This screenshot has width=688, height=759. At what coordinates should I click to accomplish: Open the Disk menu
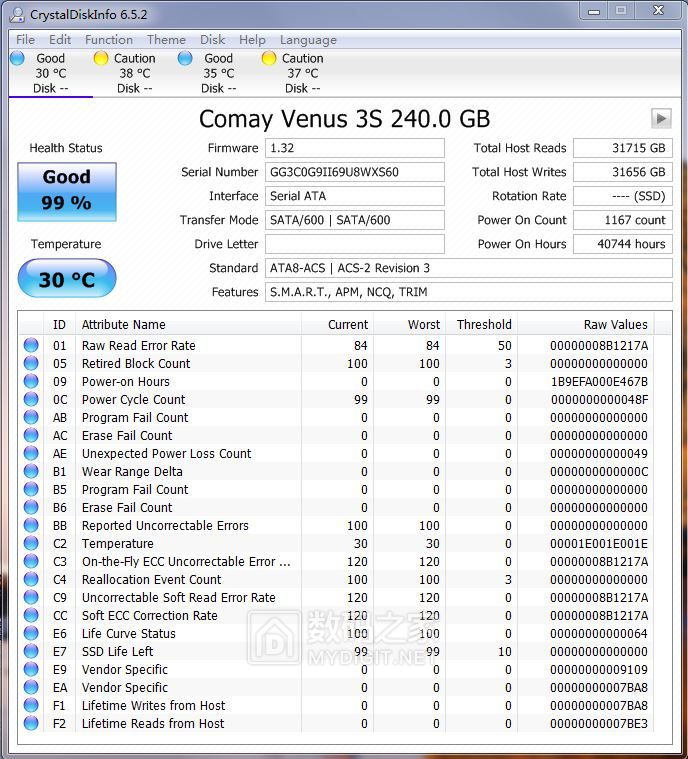click(213, 40)
